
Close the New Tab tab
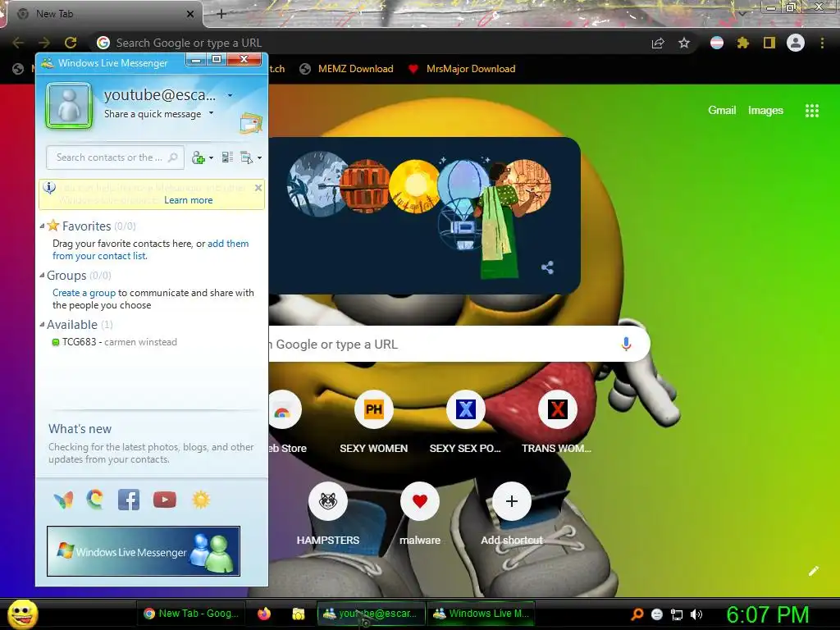[190, 14]
